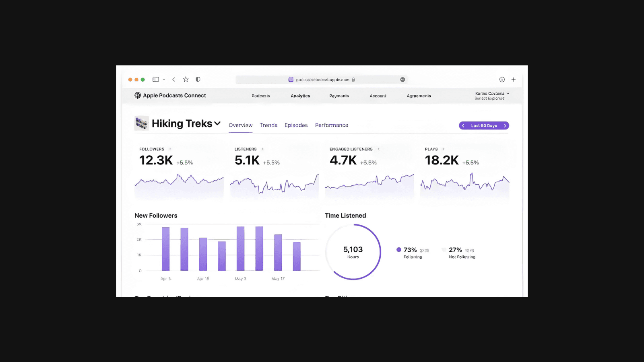
Task: Open the downloads icon in Safari toolbar
Action: click(x=502, y=80)
